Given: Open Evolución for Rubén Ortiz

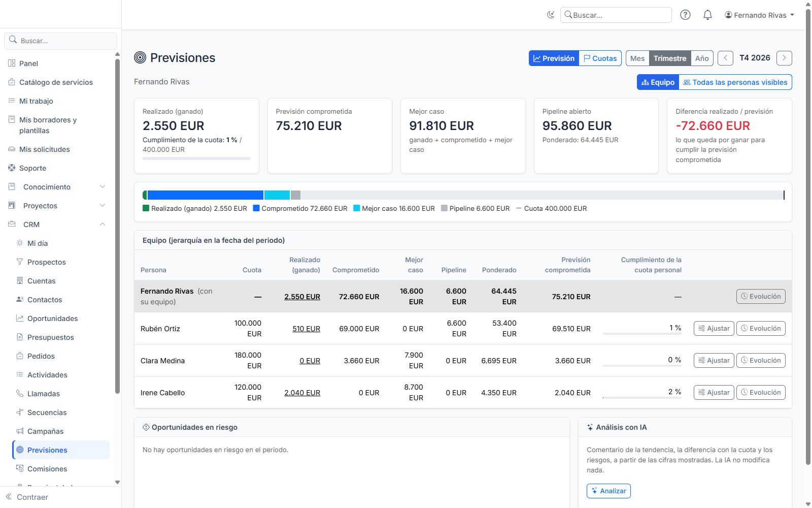Looking at the screenshot, I should point(761,329).
